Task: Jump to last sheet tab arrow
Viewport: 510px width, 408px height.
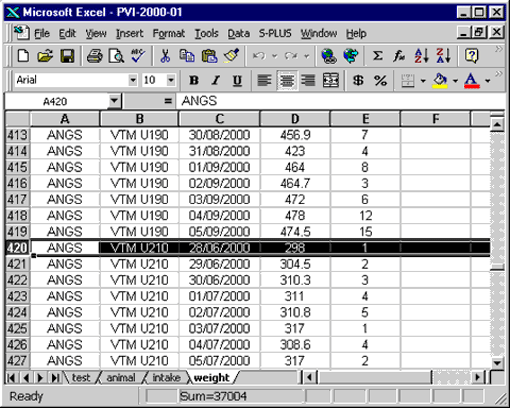Action: [55, 378]
